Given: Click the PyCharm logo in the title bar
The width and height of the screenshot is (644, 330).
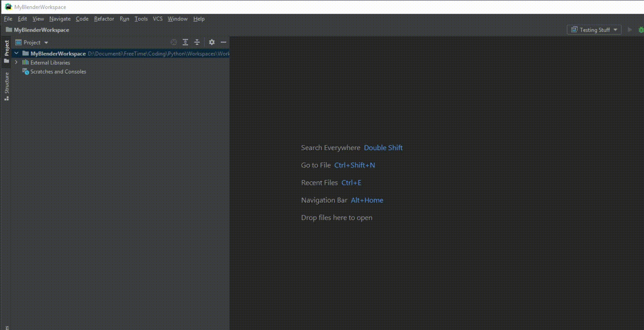Looking at the screenshot, I should click(x=8, y=7).
